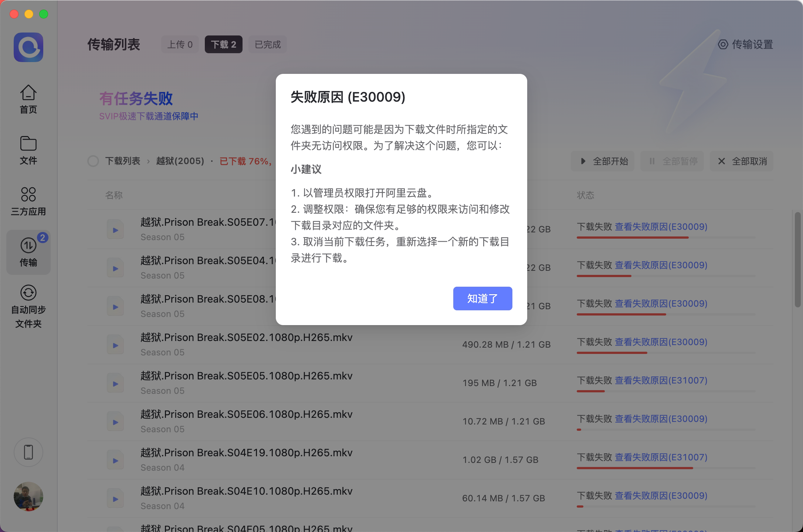Viewport: 803px width, 532px height.
Task: Click progress bar of S05E07 download
Action: click(666, 238)
